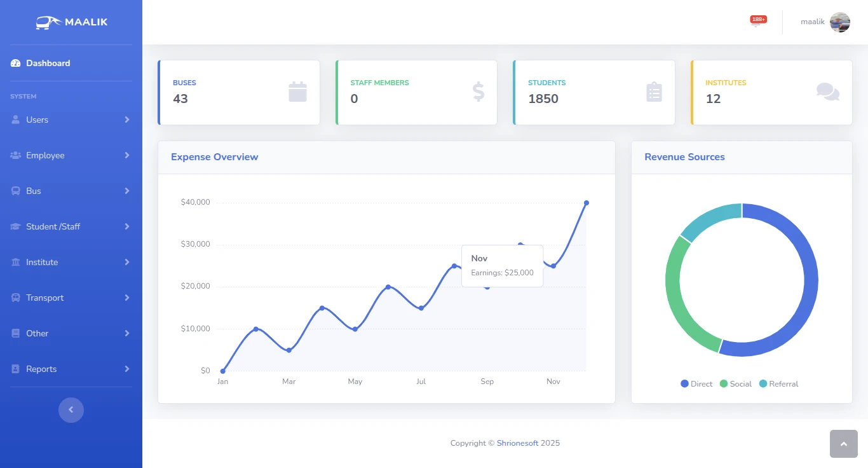Click the clipboard icon on Students card

coord(654,92)
